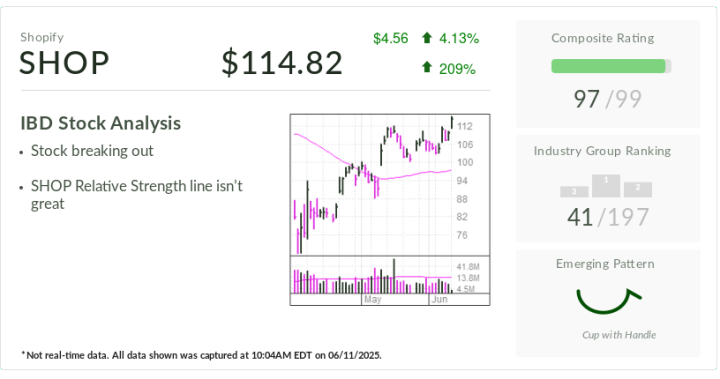Click the 41 industry group rank number
The width and height of the screenshot is (720, 379).
click(x=580, y=217)
